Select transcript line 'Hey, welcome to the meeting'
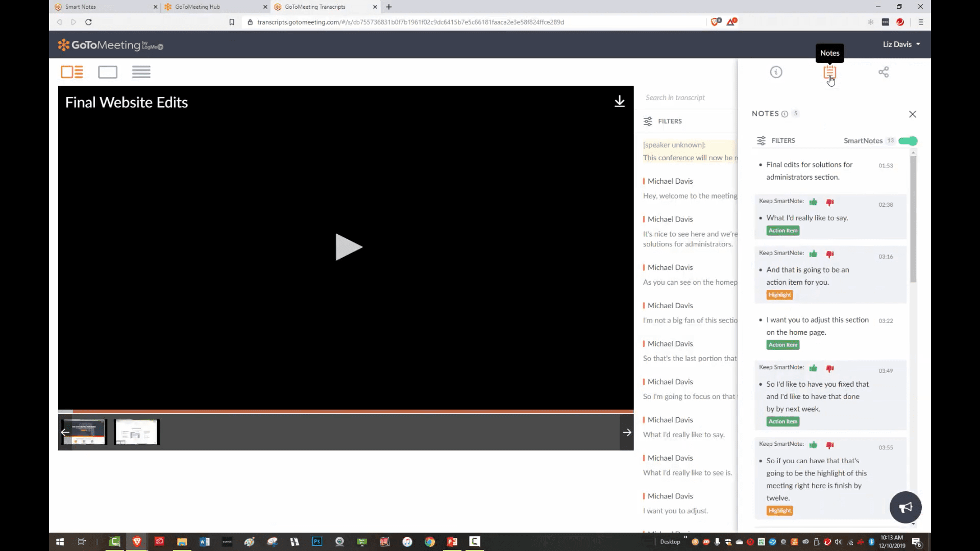Viewport: 980px width, 551px height. click(x=690, y=196)
